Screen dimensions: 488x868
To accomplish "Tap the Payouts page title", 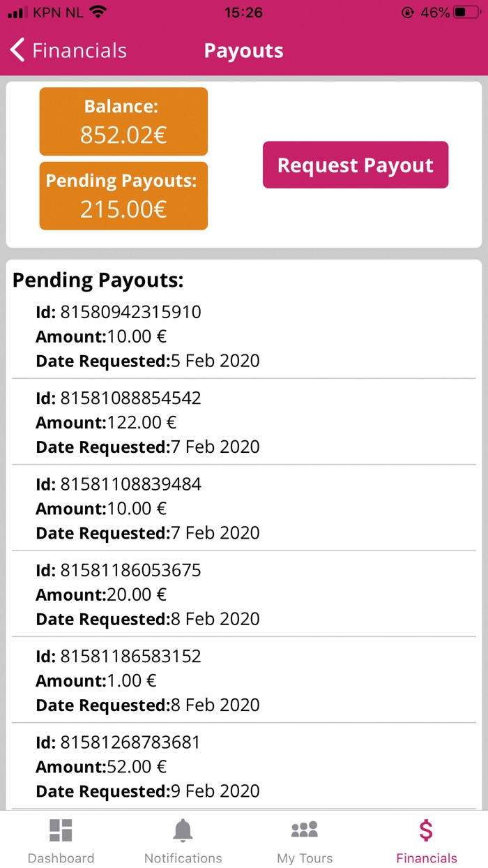I will point(243,50).
